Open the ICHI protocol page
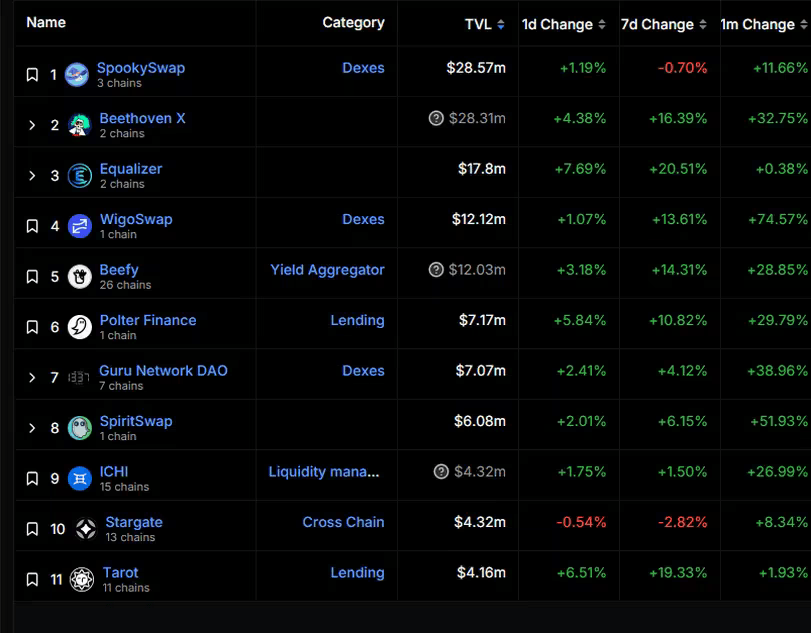The width and height of the screenshot is (811, 633). point(114,472)
